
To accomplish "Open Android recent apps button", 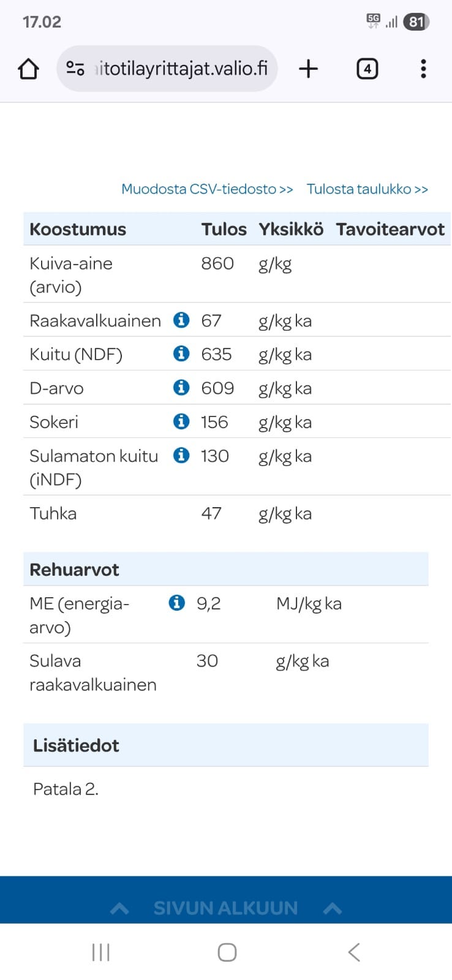I will coord(100,952).
